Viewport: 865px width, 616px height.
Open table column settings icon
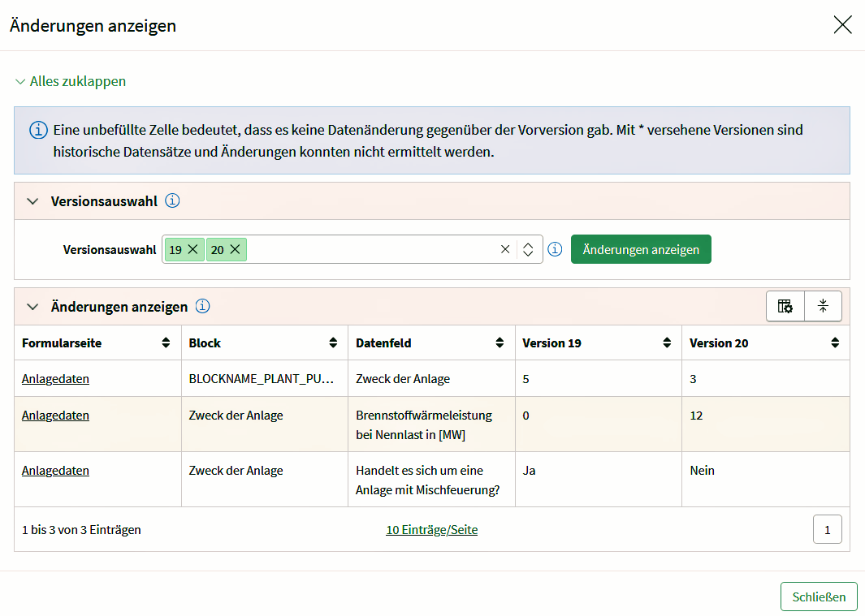click(785, 306)
